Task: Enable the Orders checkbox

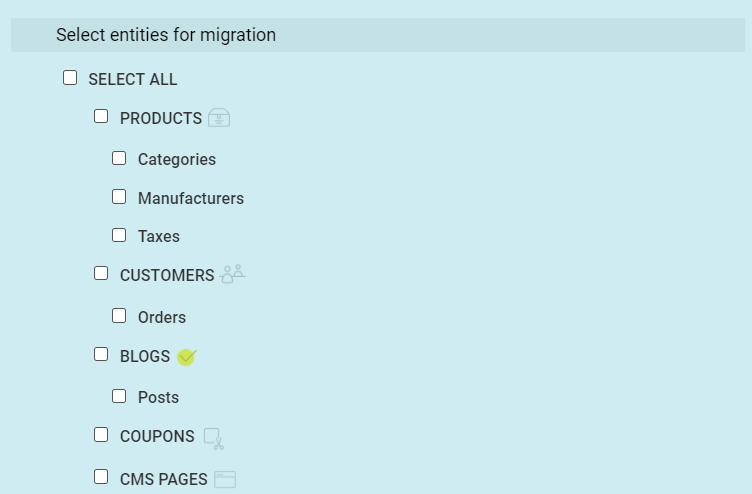Action: pos(119,316)
